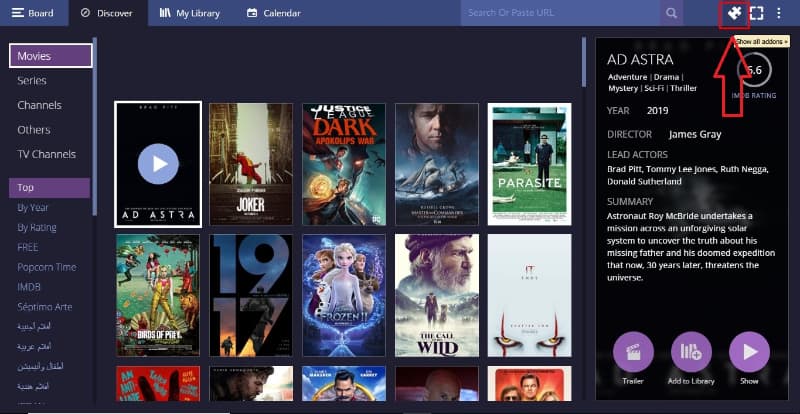
Task: Click the IMDB rating circle
Action: click(754, 70)
